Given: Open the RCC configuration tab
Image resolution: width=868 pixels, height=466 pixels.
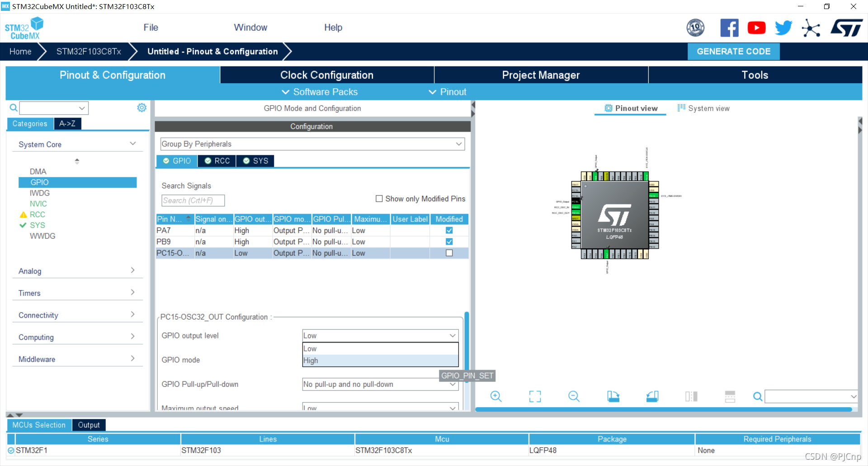Looking at the screenshot, I should pos(217,161).
